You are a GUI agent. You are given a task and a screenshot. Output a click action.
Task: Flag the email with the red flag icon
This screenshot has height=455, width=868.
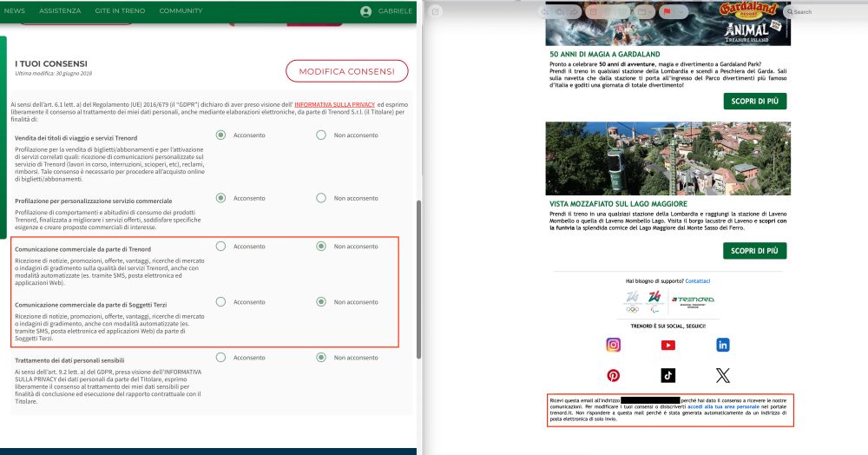(667, 11)
